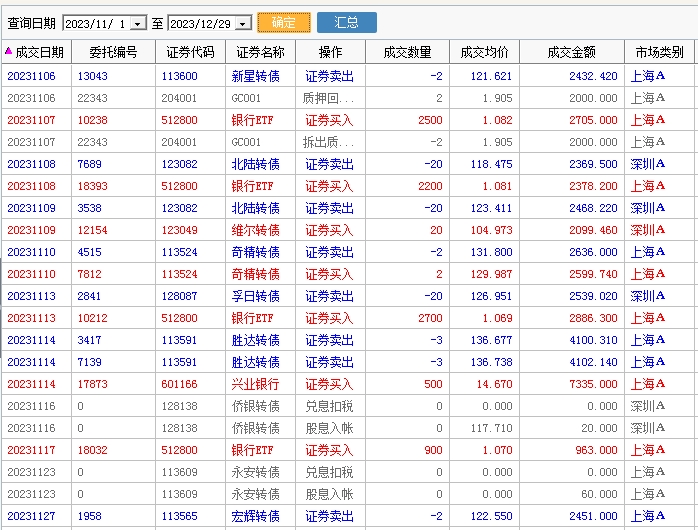The image size is (698, 530).
Task: Select the 维尔转债 证券买入 row
Action: [255, 230]
